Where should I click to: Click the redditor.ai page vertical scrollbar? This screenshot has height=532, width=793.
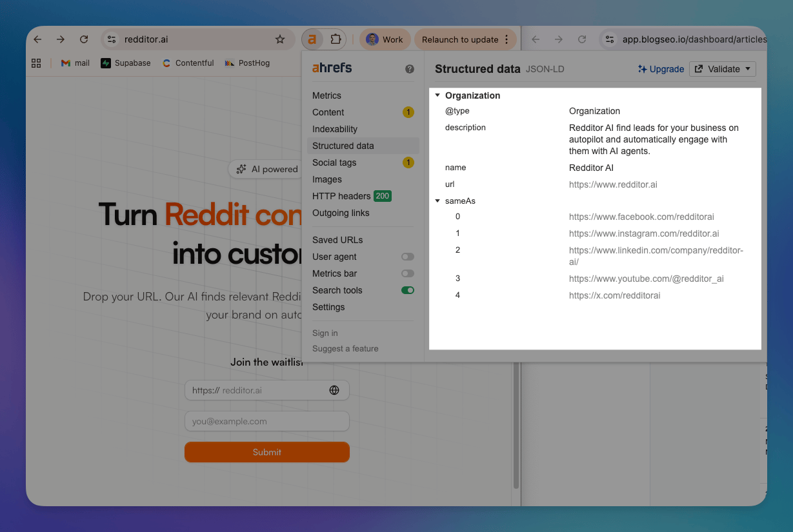(516, 426)
